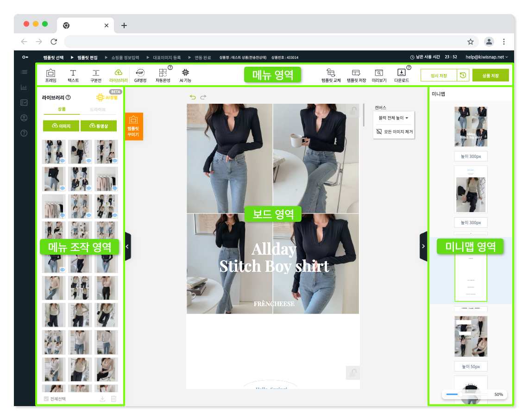
Task: Go to the 템플릿 선택 step
Action: coord(54,57)
